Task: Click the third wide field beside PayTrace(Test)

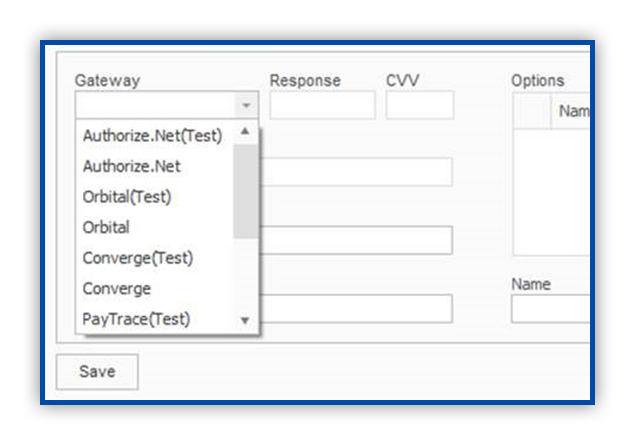Action: [x=356, y=309]
